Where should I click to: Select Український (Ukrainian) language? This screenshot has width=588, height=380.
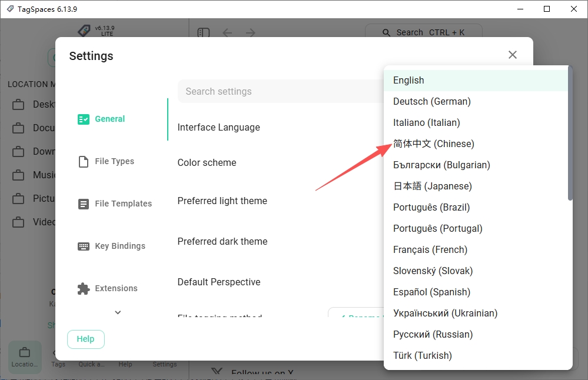click(x=476, y=314)
